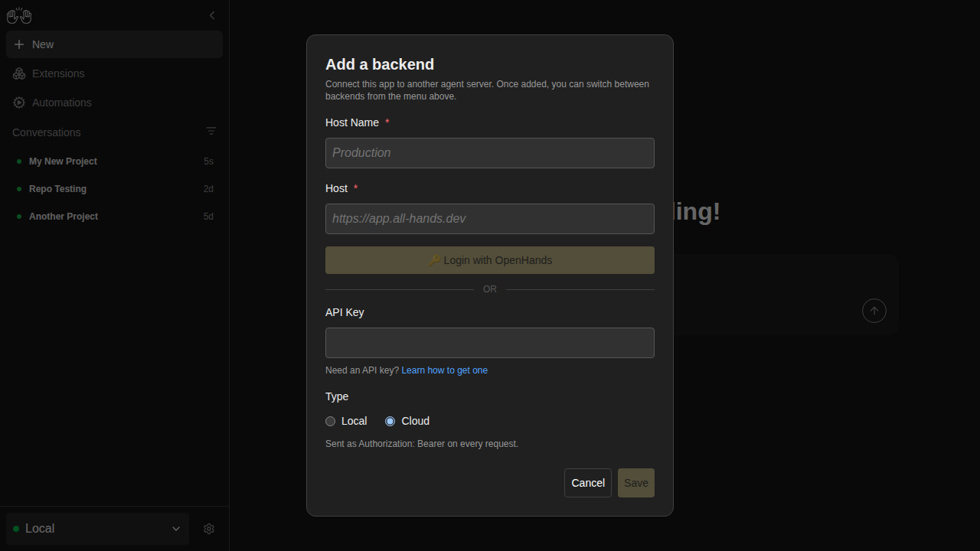
Task: Click the 5d timestamp of Another Project
Action: coord(208,217)
